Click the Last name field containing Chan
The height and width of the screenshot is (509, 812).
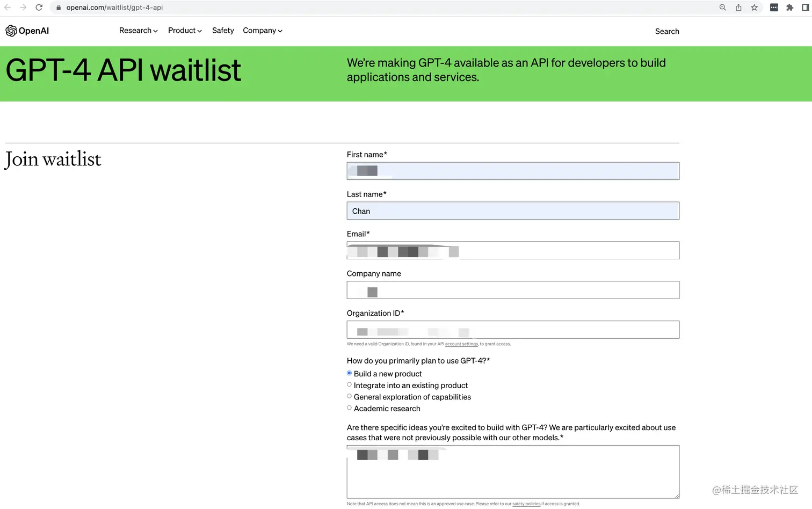(513, 210)
